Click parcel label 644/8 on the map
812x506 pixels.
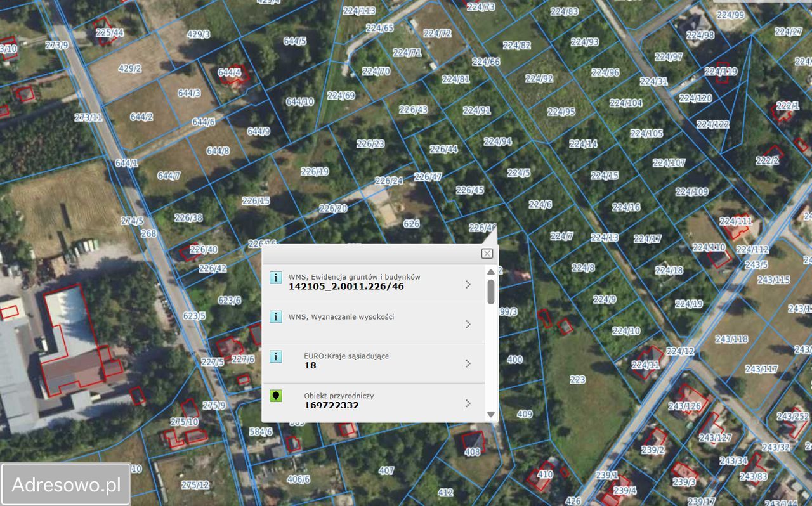(x=218, y=151)
